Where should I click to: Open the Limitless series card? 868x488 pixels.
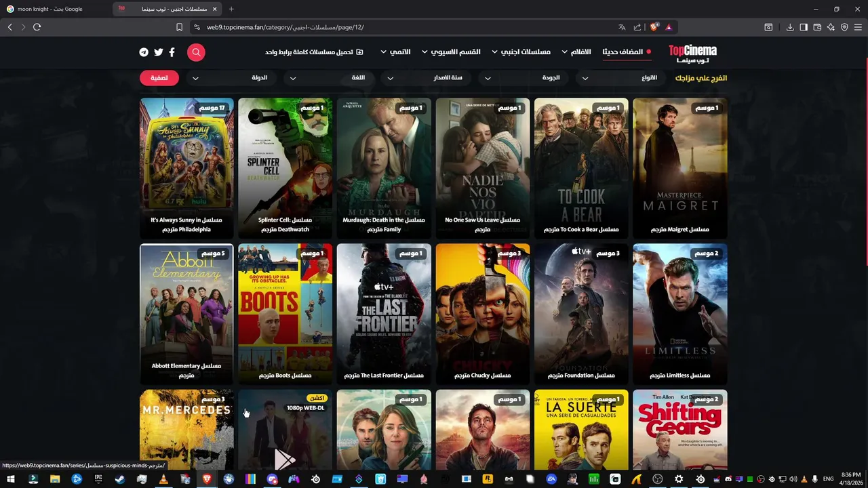[x=680, y=314]
